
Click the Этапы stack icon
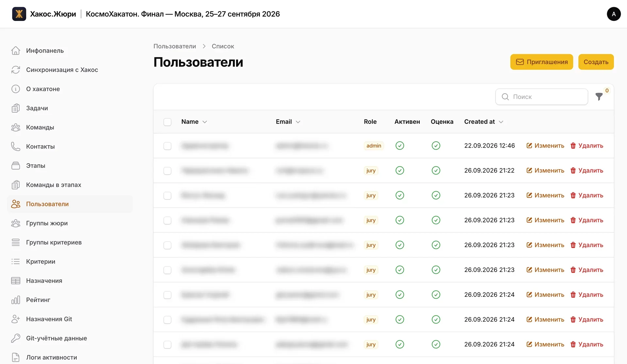point(16,166)
